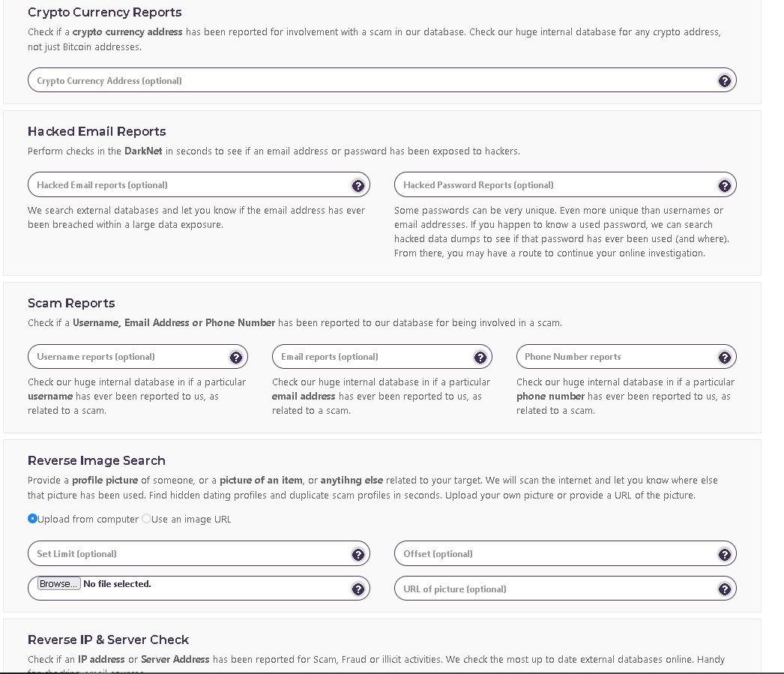Click the Phone Number reports input box

pos(615,357)
